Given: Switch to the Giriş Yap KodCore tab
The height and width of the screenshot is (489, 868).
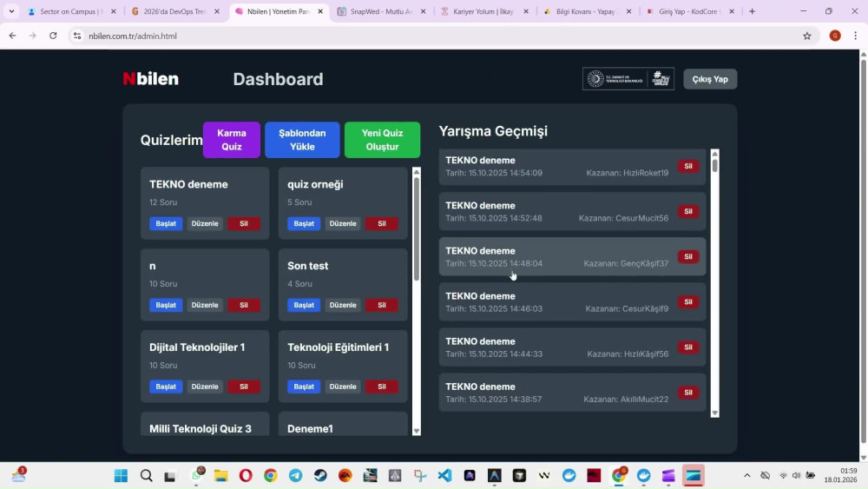Looking at the screenshot, I should click(x=688, y=11).
